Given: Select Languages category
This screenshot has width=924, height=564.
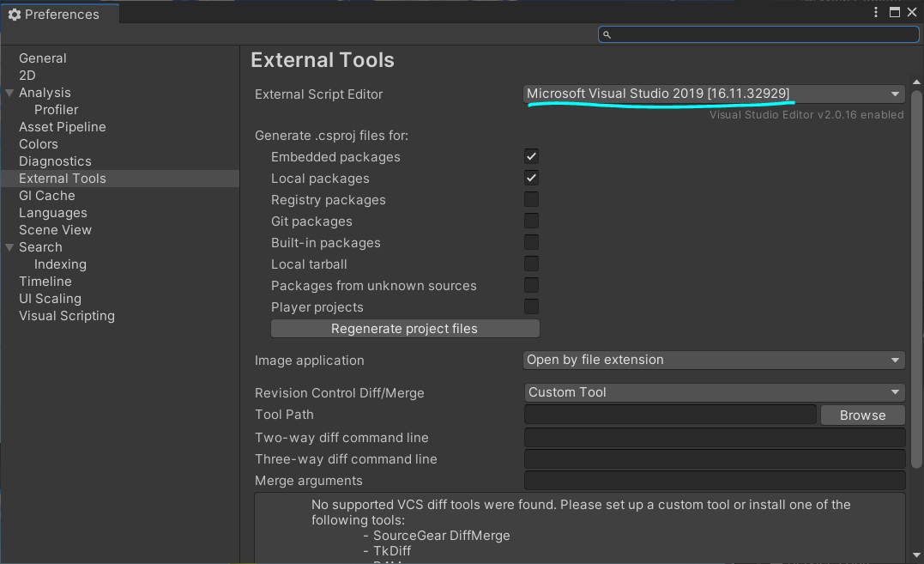Looking at the screenshot, I should click(53, 213).
